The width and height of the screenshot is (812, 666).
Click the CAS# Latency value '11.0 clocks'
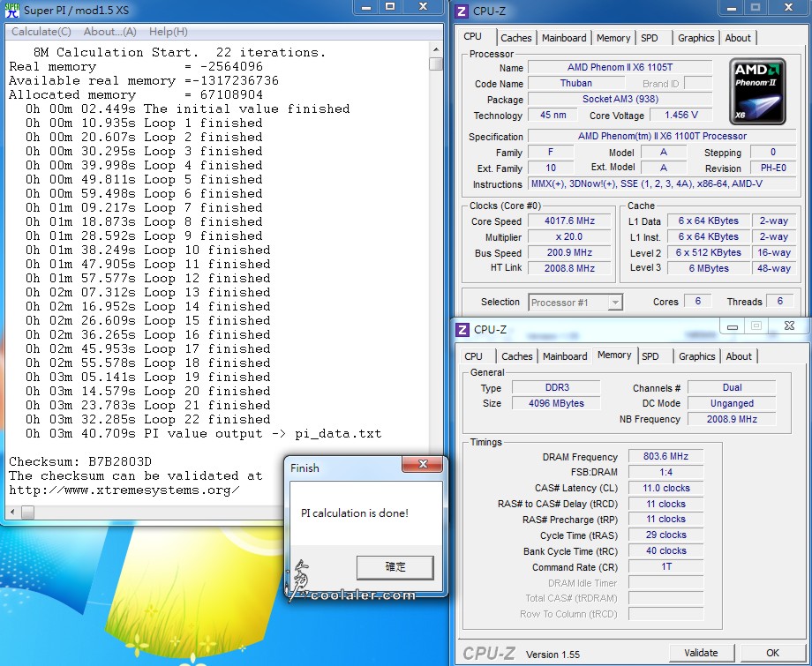pos(666,488)
